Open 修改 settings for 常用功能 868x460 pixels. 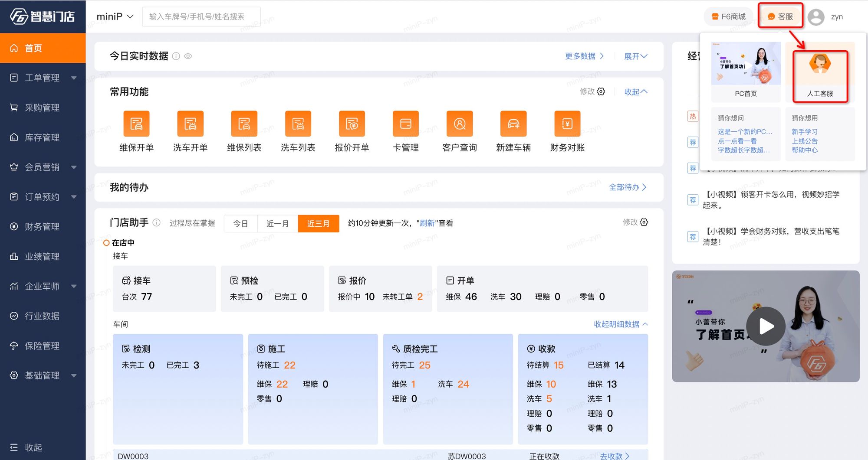click(x=592, y=91)
